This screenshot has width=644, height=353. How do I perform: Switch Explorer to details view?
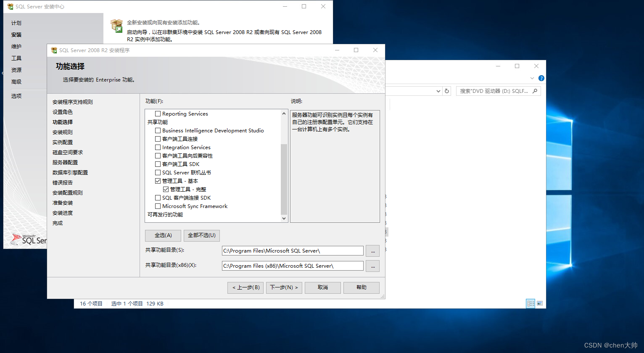[x=531, y=303]
